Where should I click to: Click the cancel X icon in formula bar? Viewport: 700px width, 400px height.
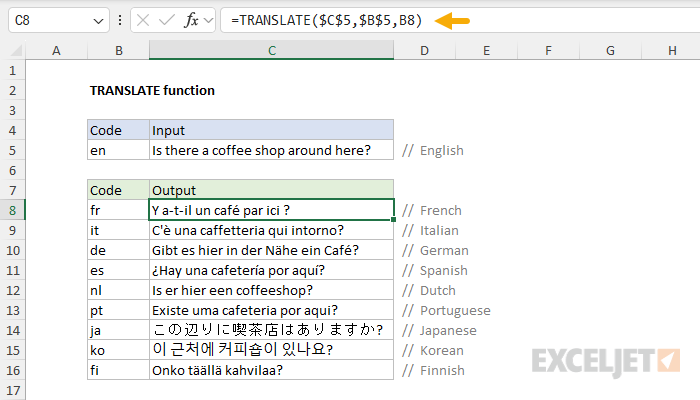coord(143,20)
